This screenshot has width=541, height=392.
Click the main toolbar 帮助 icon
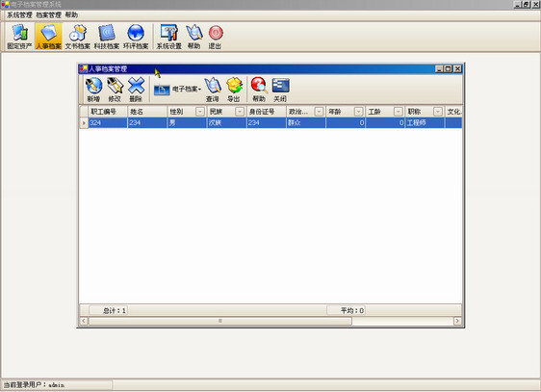point(193,37)
